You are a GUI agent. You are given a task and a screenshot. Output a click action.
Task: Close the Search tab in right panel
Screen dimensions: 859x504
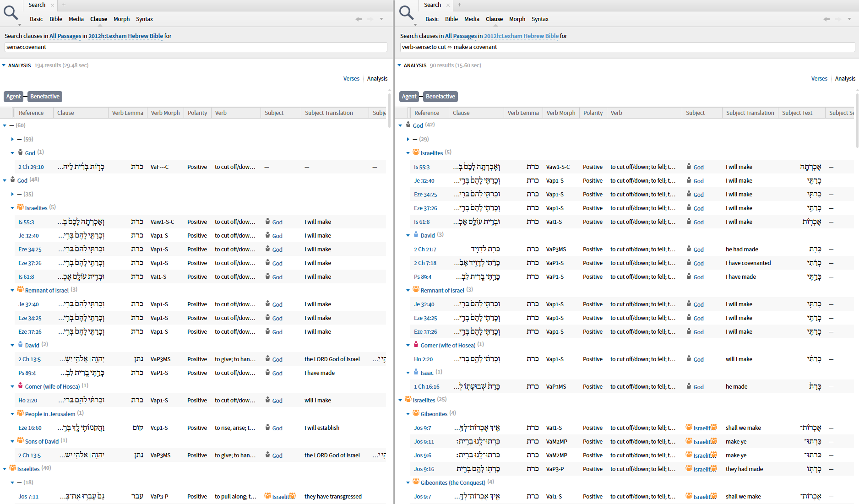(x=448, y=5)
